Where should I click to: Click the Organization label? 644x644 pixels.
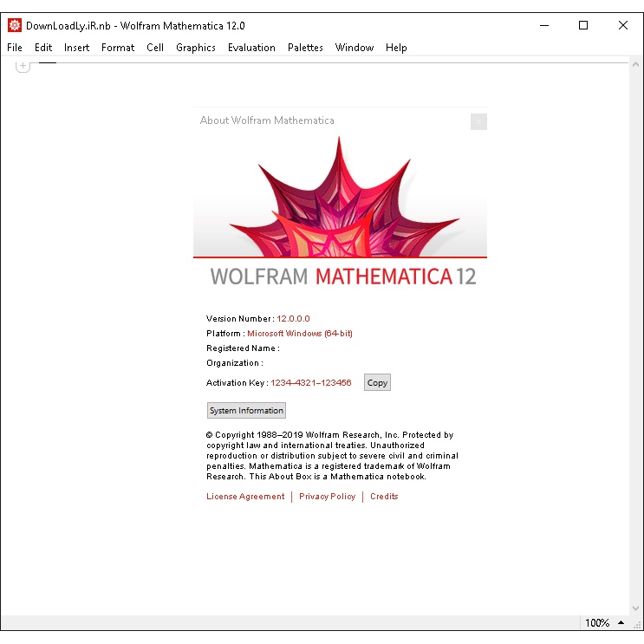235,362
